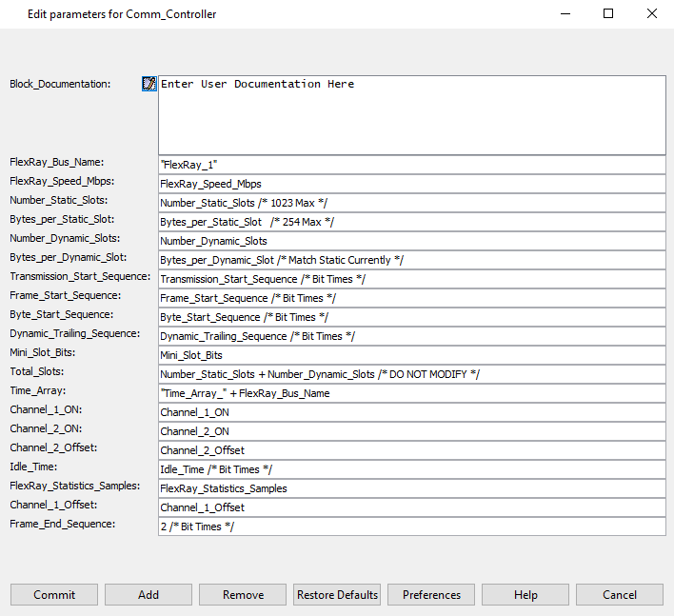Edit the Frame_End_Sequence value

coord(411,527)
